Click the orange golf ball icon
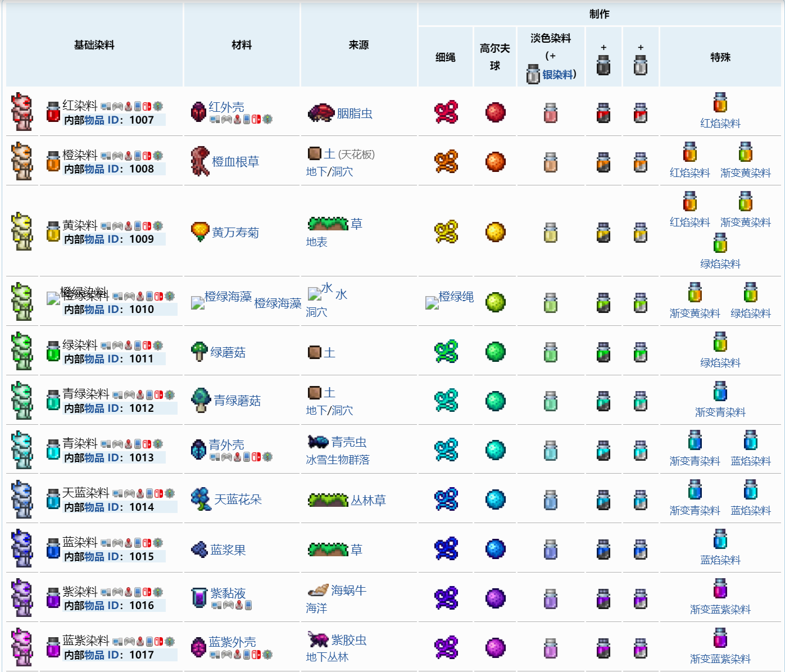785x672 pixels. point(495,162)
